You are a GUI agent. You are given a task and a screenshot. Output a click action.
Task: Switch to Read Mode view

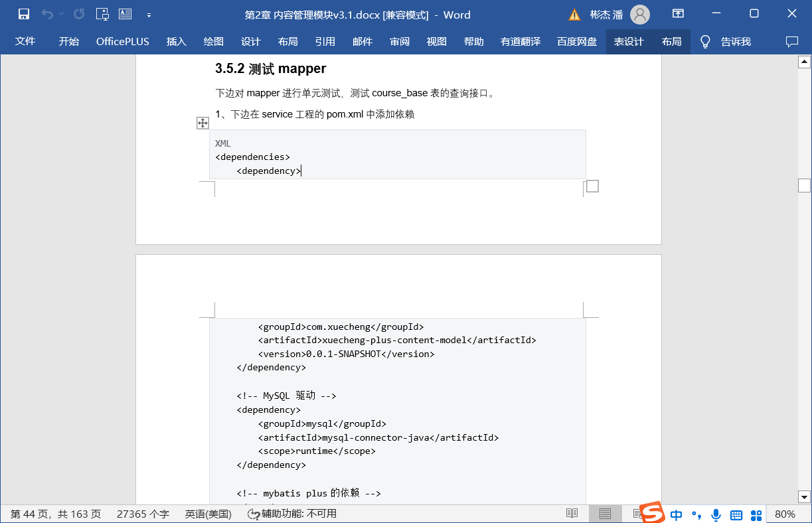[572, 514]
